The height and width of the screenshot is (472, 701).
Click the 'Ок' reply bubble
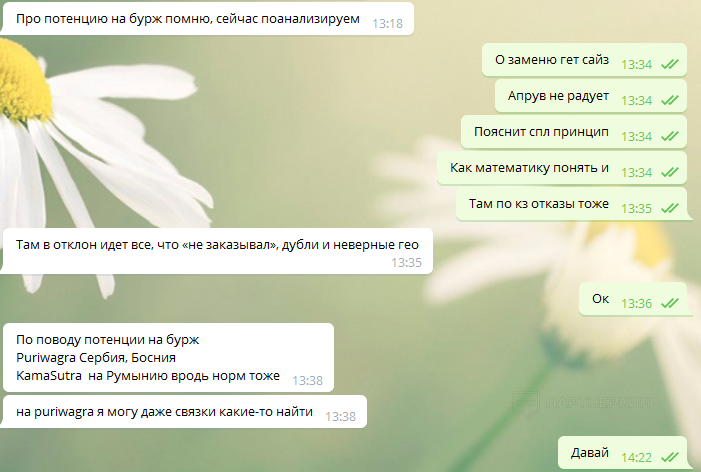click(633, 299)
